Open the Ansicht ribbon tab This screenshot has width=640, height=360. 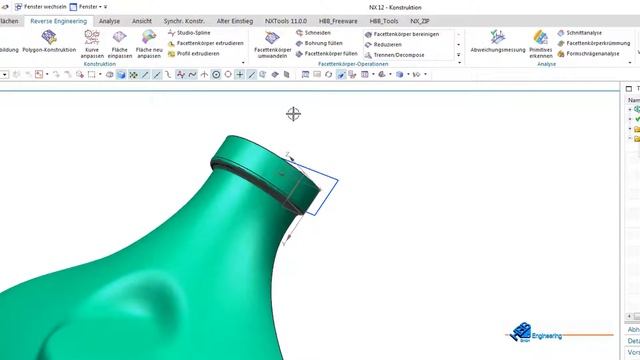[142, 21]
